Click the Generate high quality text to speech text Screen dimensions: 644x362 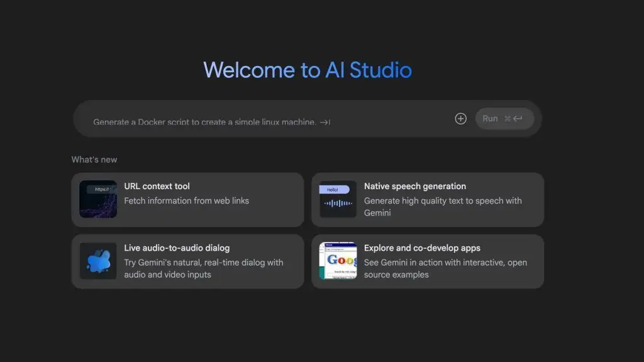pyautogui.click(x=443, y=200)
